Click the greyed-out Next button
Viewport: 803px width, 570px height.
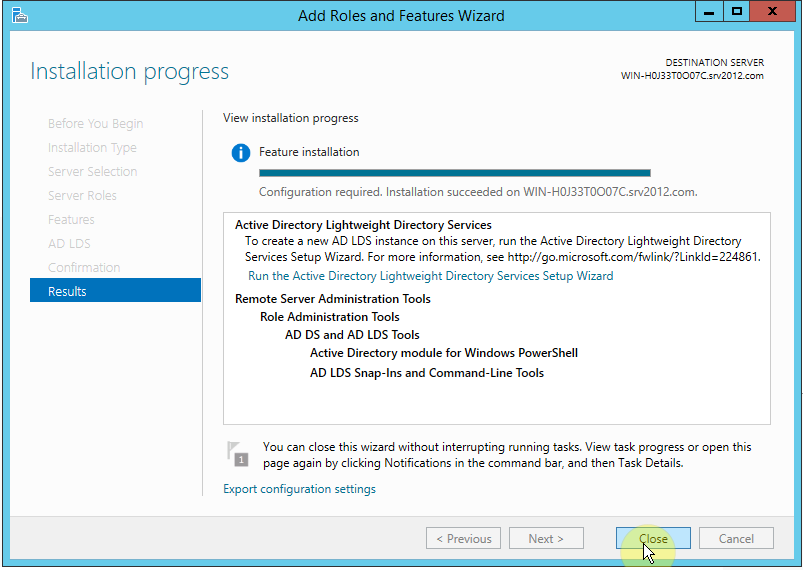click(x=546, y=538)
